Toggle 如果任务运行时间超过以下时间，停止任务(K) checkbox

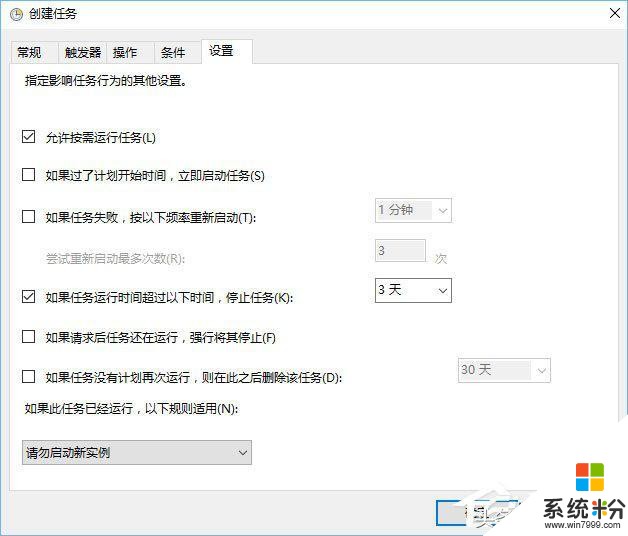[28, 297]
